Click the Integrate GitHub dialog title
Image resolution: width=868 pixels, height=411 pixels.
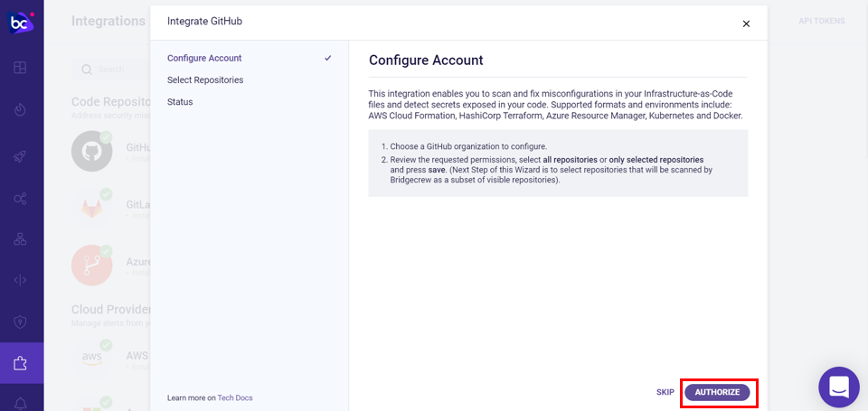click(205, 22)
